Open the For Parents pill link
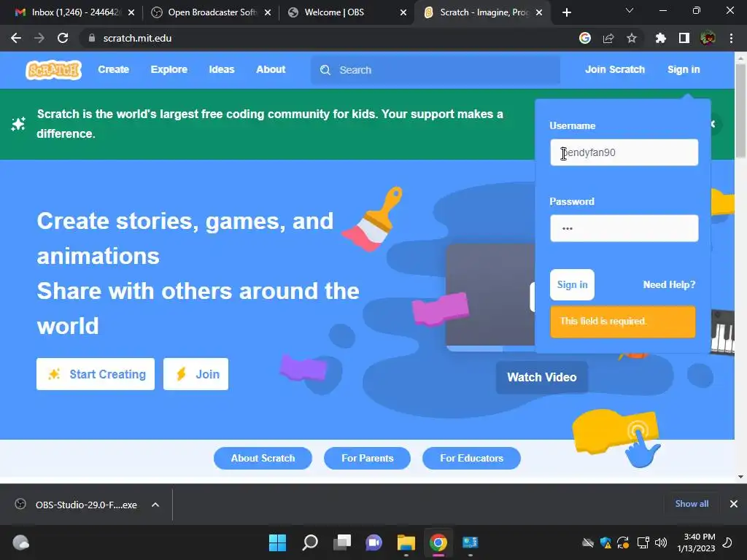The image size is (747, 560). (x=368, y=458)
